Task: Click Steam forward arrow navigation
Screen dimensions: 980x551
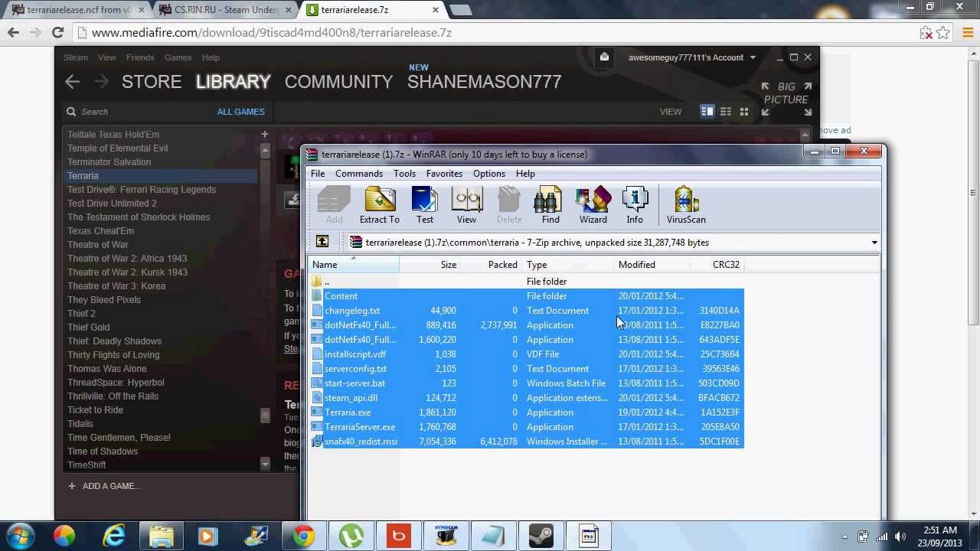Action: (x=101, y=81)
